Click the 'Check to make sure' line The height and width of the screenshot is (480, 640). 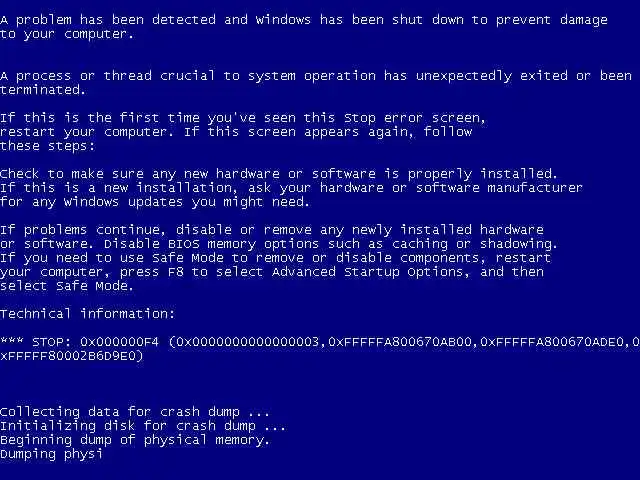click(x=278, y=174)
